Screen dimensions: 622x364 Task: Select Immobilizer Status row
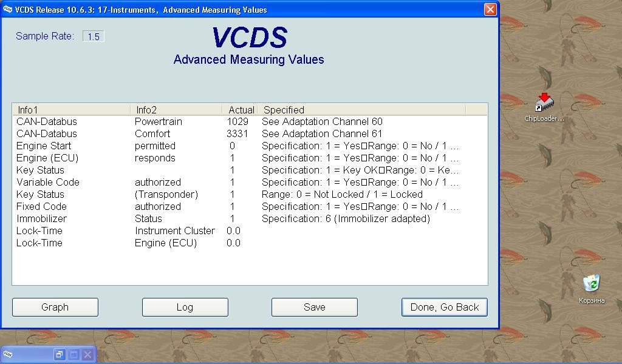point(250,218)
